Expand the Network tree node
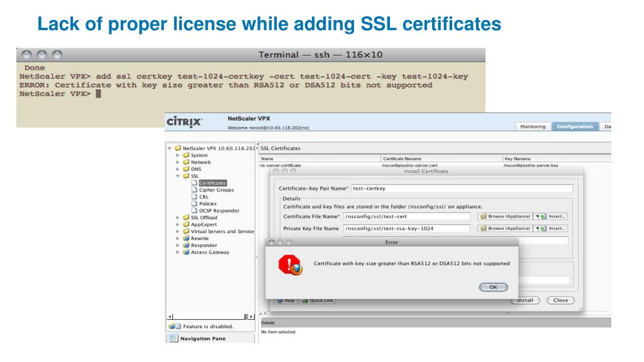The width and height of the screenshot is (644, 362). (178, 162)
